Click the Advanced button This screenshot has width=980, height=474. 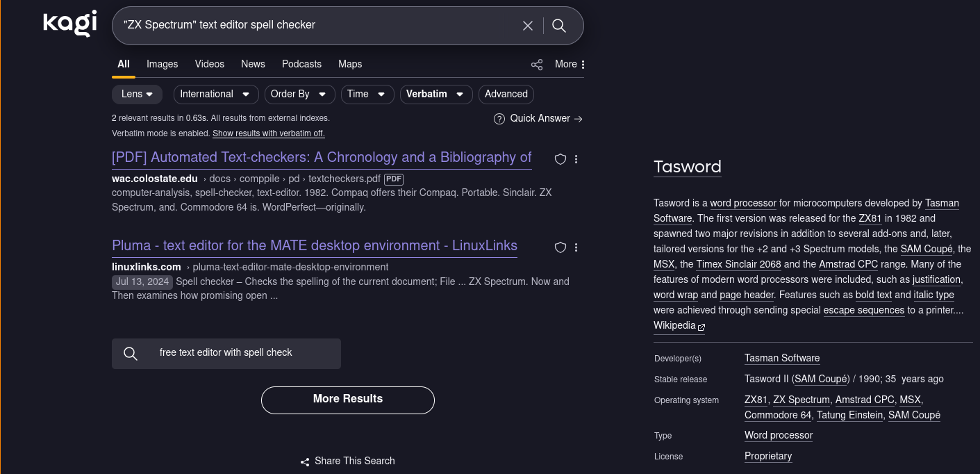tap(506, 95)
